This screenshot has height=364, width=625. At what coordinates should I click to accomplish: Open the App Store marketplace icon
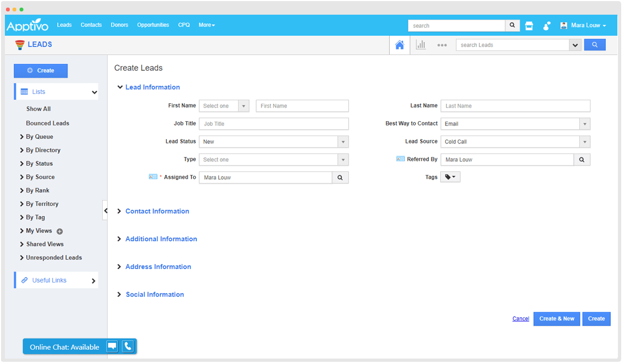(x=529, y=25)
